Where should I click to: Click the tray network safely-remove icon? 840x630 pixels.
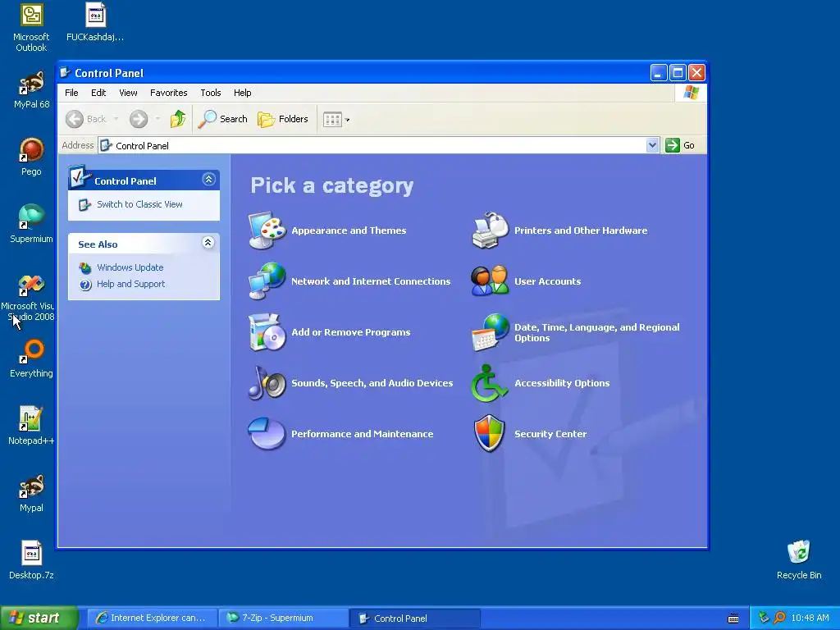click(x=764, y=618)
